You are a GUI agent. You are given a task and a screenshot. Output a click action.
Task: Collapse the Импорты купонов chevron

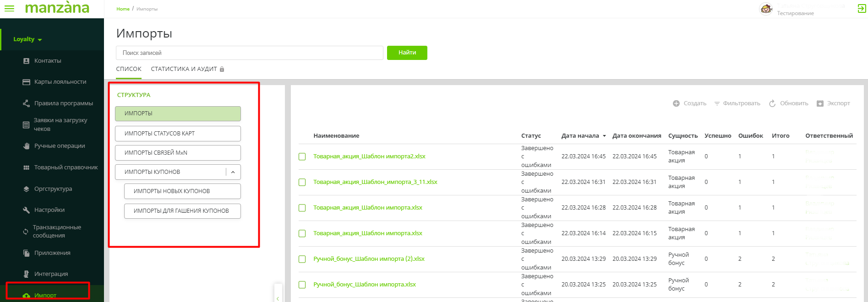click(233, 172)
